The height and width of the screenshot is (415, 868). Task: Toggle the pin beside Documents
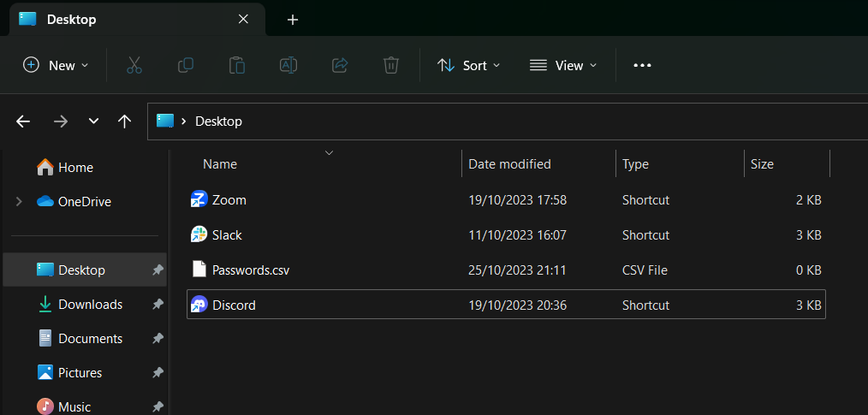pyautogui.click(x=158, y=339)
